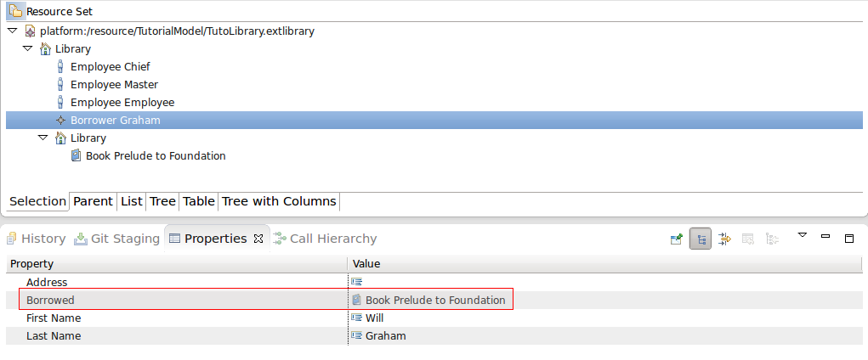Screen dimensions: 868x360
Task: Switch to the Parent editor tab
Action: click(x=93, y=201)
